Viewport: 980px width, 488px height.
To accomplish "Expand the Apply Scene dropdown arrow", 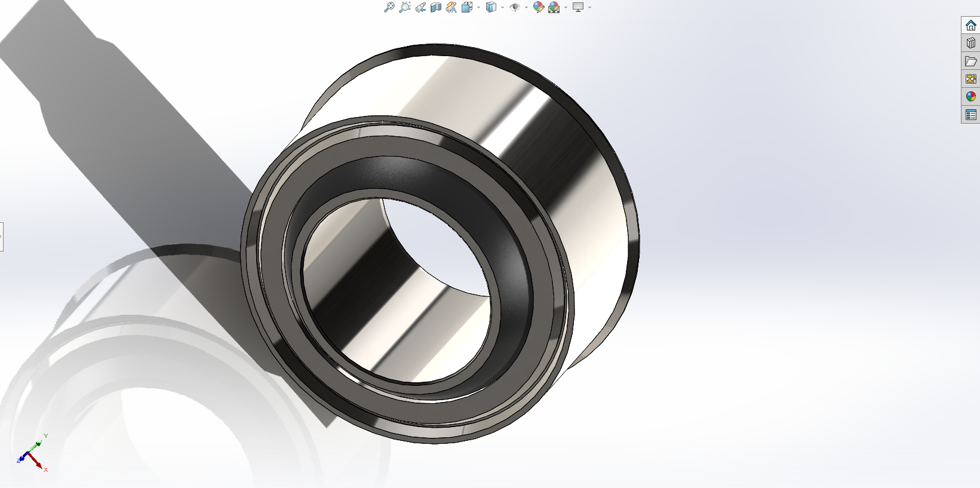I will click(566, 7).
